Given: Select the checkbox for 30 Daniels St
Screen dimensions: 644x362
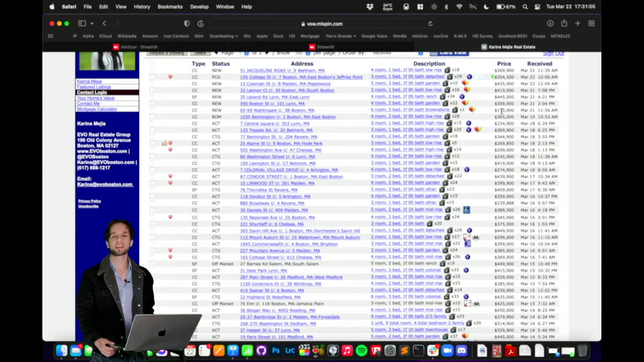Looking at the screenshot, I should click(x=152, y=210).
